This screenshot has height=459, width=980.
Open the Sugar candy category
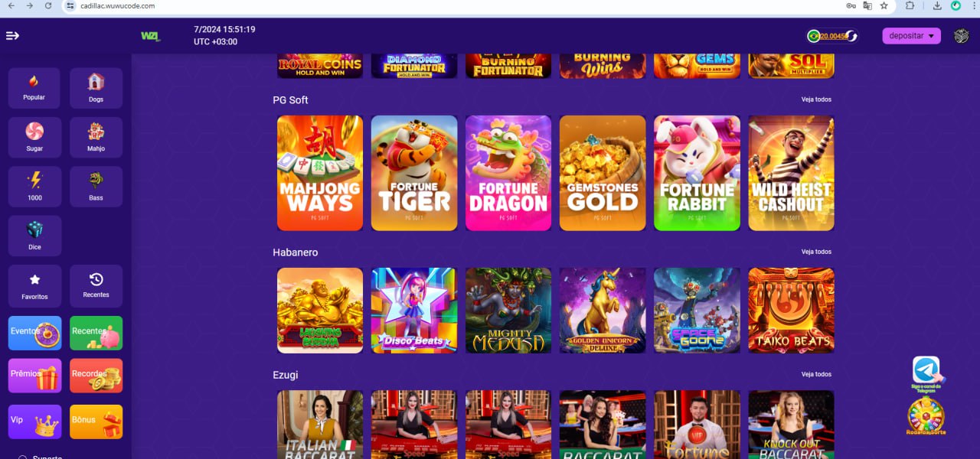coord(34,138)
